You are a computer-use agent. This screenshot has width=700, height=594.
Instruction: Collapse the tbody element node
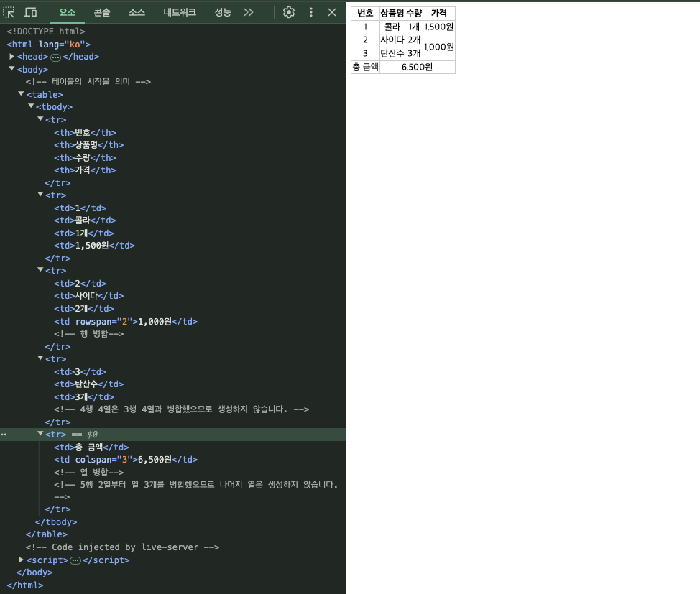[x=31, y=106]
